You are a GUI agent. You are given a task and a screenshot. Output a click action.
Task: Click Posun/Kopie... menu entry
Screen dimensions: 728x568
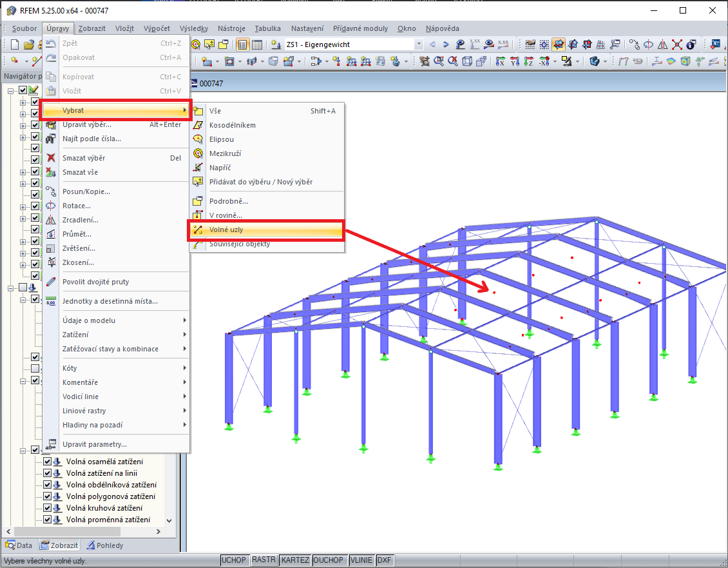click(115, 191)
